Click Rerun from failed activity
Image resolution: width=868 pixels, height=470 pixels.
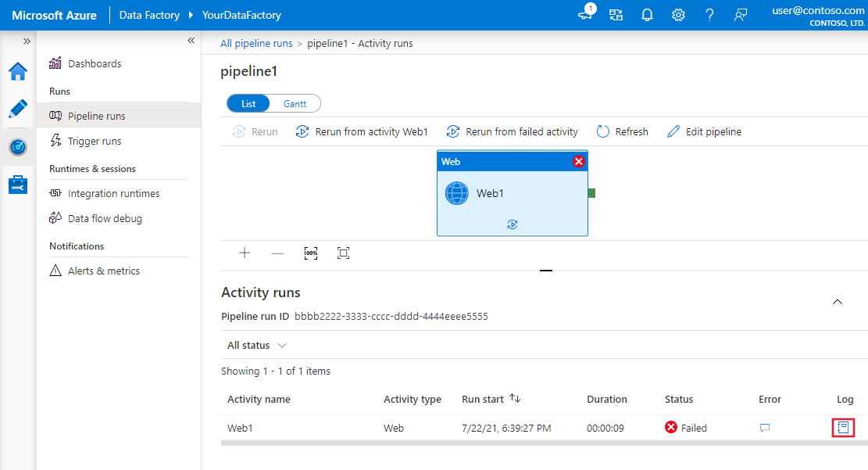coord(512,131)
